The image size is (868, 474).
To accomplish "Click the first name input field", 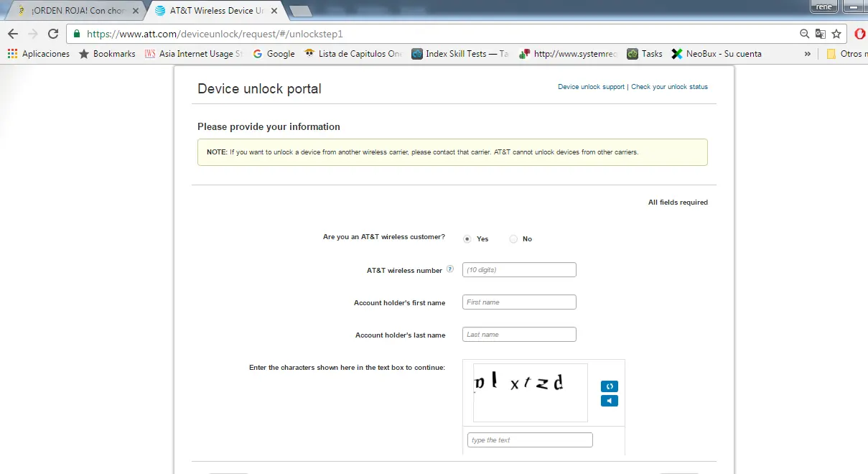I will click(x=519, y=302).
